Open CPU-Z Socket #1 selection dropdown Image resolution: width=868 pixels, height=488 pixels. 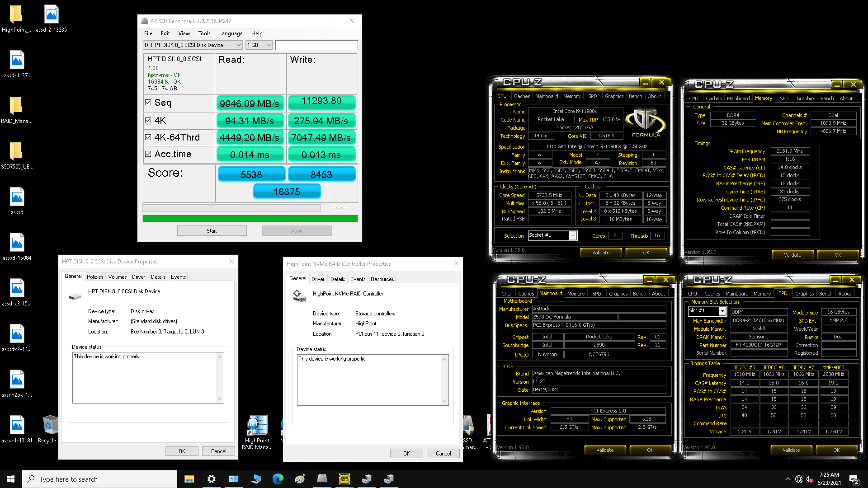552,235
